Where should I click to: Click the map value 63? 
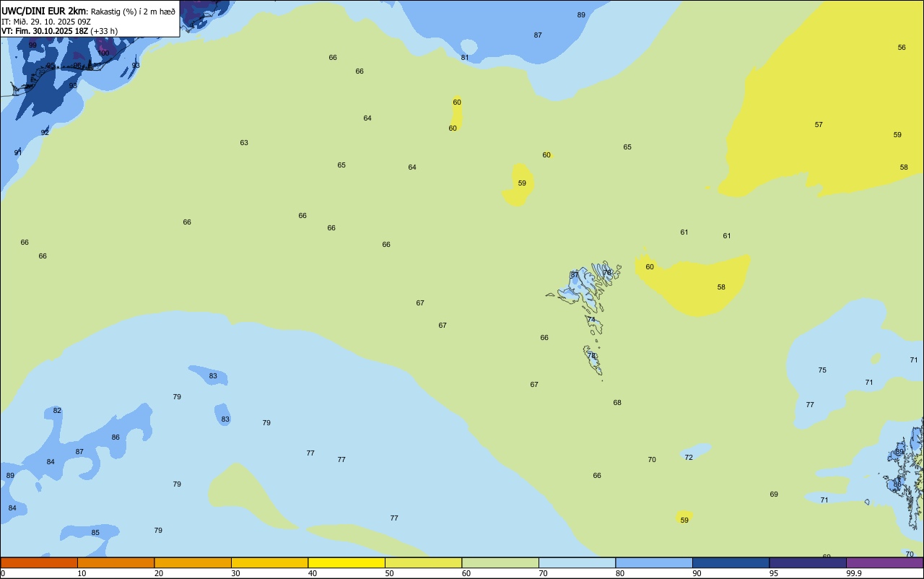pyautogui.click(x=244, y=142)
